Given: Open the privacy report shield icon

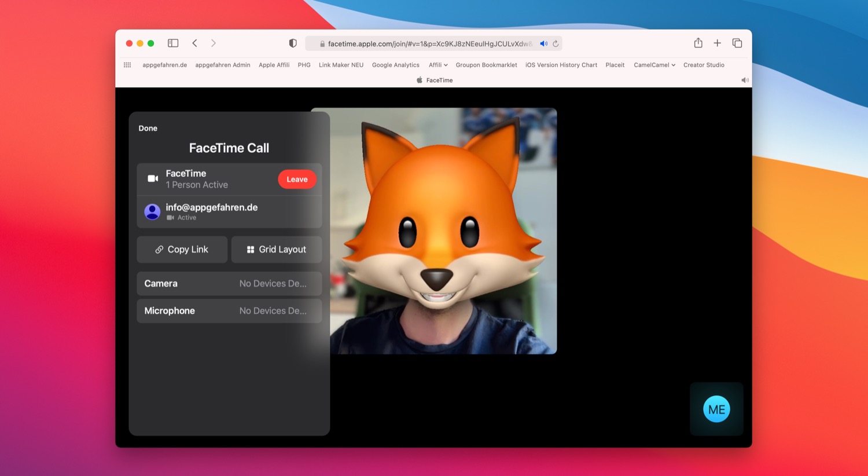Looking at the screenshot, I should click(293, 43).
